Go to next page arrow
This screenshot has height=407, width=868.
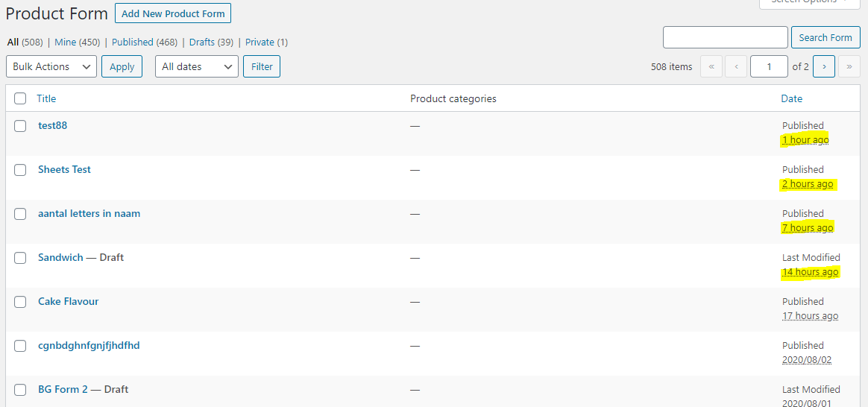(x=824, y=66)
